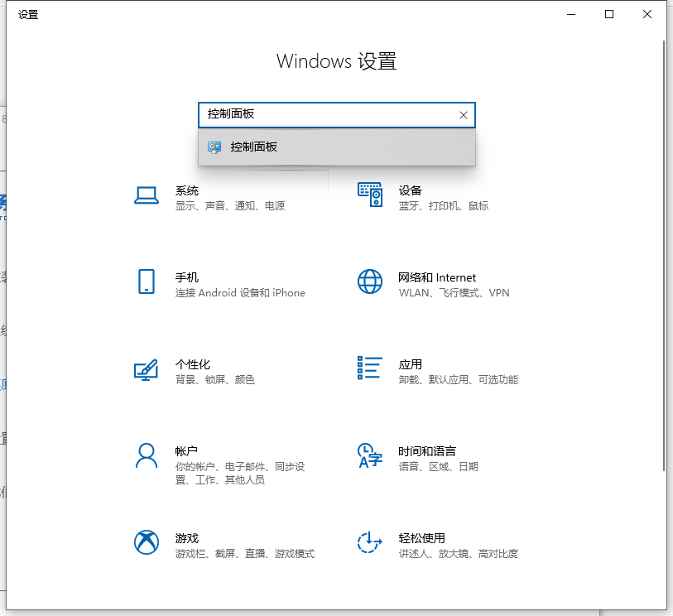Screen dimensions: 673x616
Task: Select the 帐户 accounts person icon
Action: pos(147,457)
